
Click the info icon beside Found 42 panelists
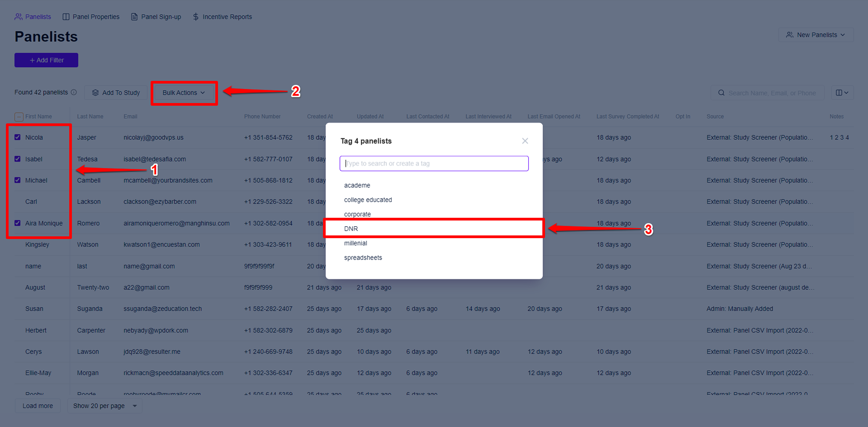coord(74,92)
